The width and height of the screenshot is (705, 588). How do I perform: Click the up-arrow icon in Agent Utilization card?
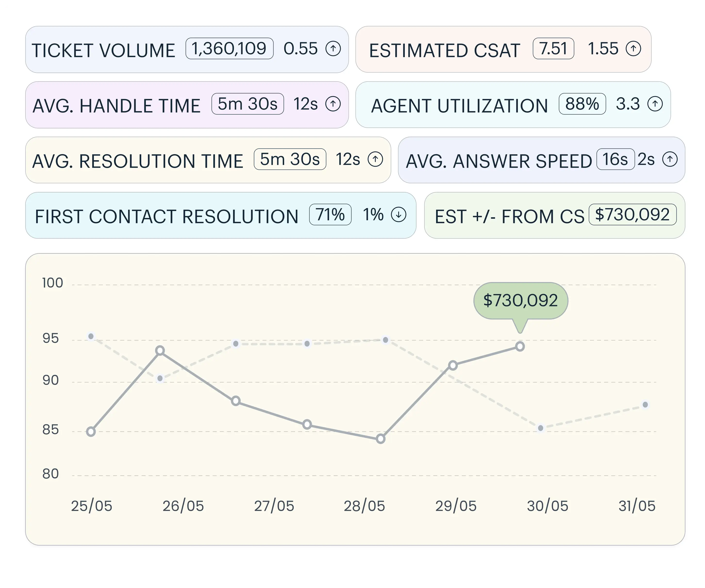tap(655, 104)
